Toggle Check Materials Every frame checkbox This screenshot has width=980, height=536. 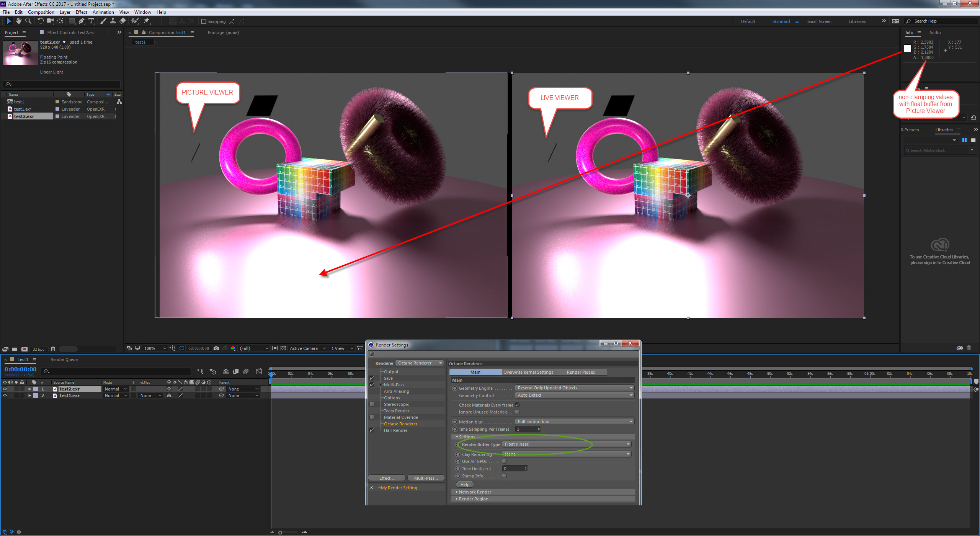[517, 405]
